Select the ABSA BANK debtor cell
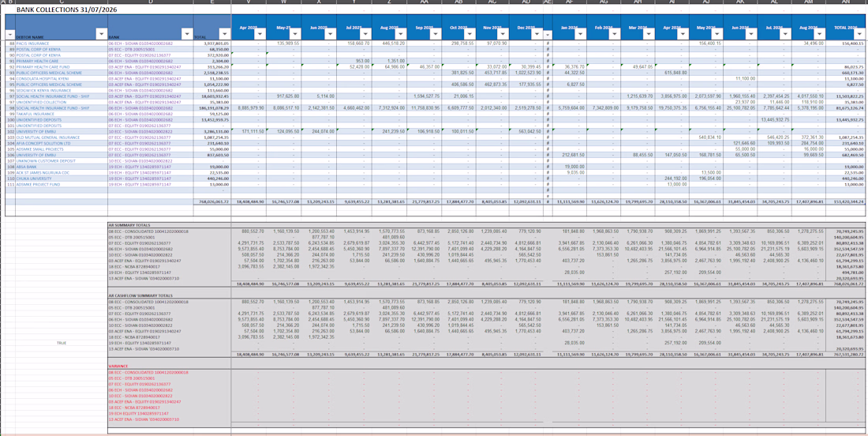The width and height of the screenshot is (868, 436). 62,167
